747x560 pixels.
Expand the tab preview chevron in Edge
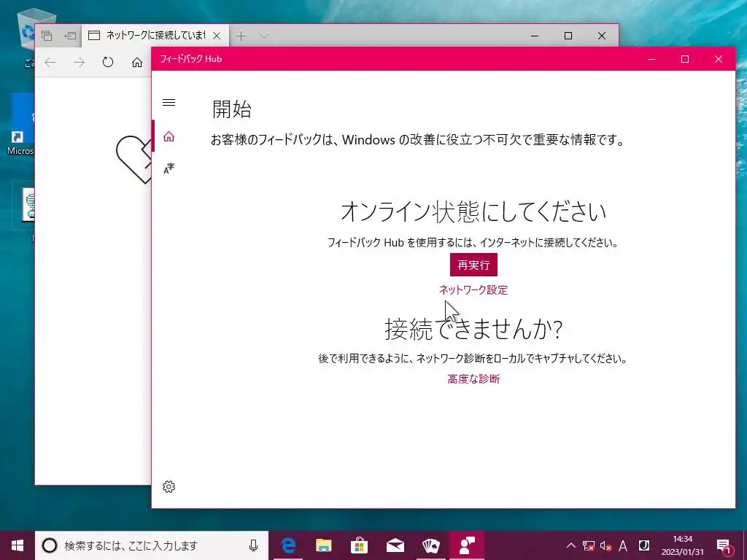264,36
